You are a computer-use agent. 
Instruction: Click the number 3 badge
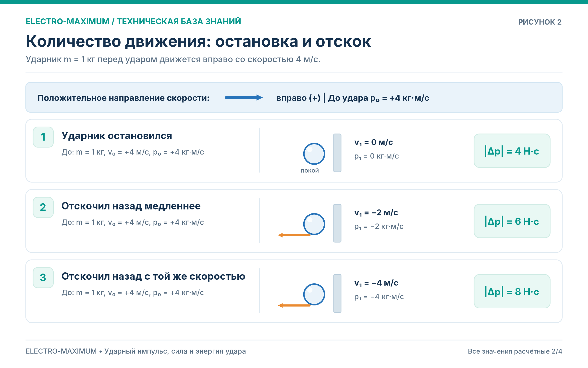43,277
